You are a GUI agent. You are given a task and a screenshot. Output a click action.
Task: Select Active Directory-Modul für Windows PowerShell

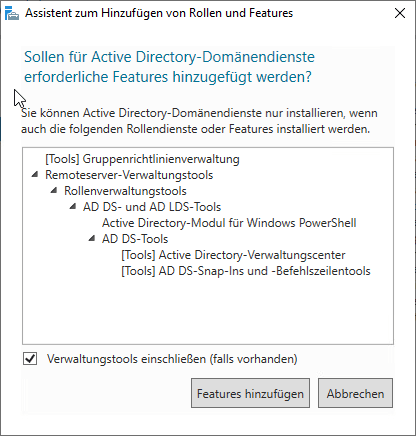click(229, 223)
